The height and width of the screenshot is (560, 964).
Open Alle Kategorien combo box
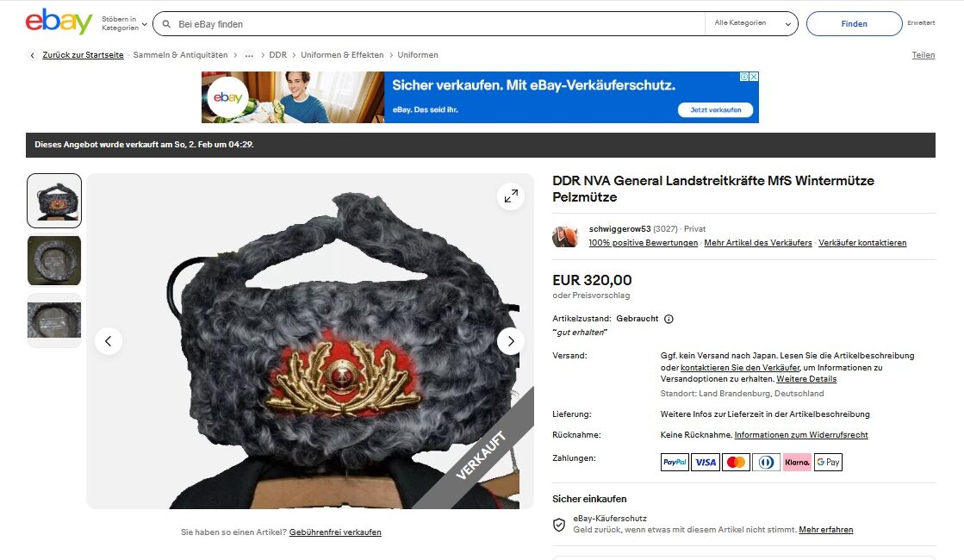[751, 23]
